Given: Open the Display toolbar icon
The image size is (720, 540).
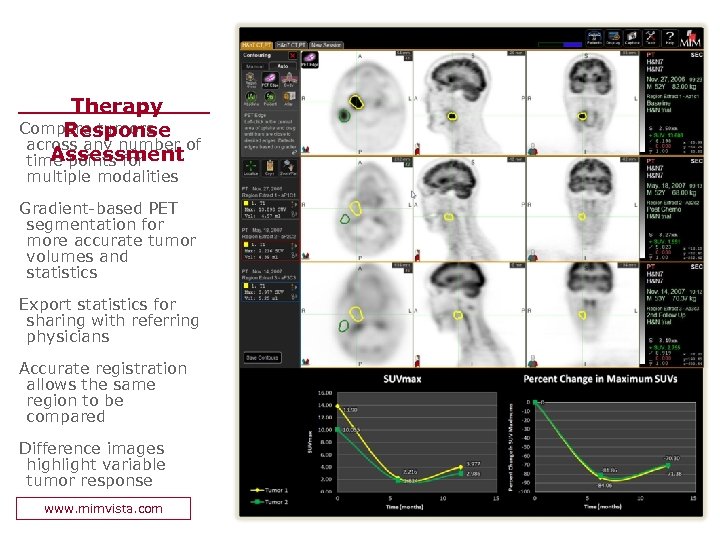Looking at the screenshot, I should (613, 38).
